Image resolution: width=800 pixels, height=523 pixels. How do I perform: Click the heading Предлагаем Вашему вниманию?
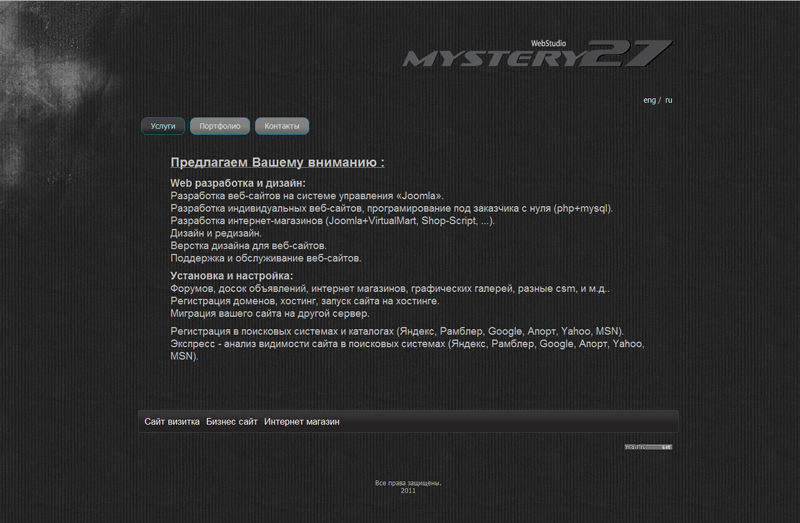277,162
